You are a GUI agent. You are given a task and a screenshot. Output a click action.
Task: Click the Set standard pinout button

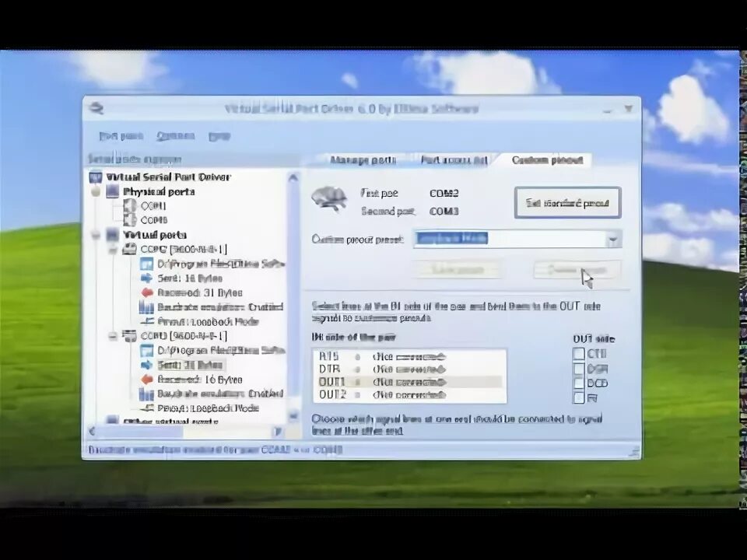click(x=567, y=203)
